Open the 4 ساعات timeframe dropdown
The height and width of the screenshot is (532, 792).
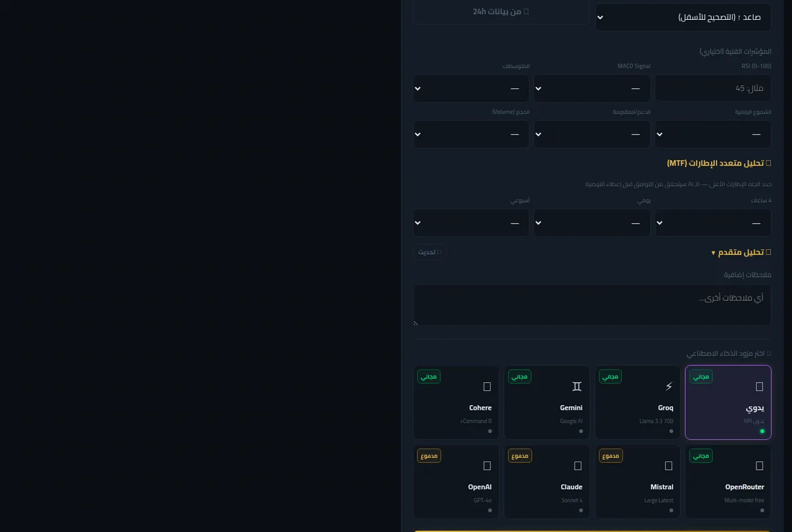click(713, 222)
